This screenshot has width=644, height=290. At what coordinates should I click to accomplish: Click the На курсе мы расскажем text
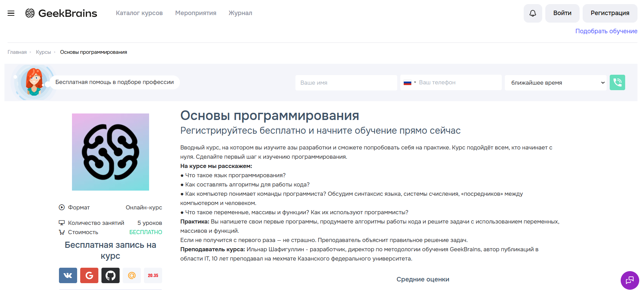click(216, 166)
